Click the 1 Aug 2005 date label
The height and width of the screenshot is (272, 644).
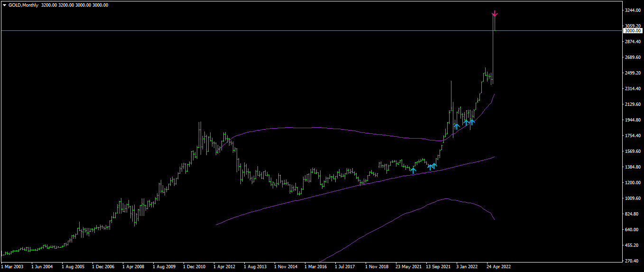(74, 267)
